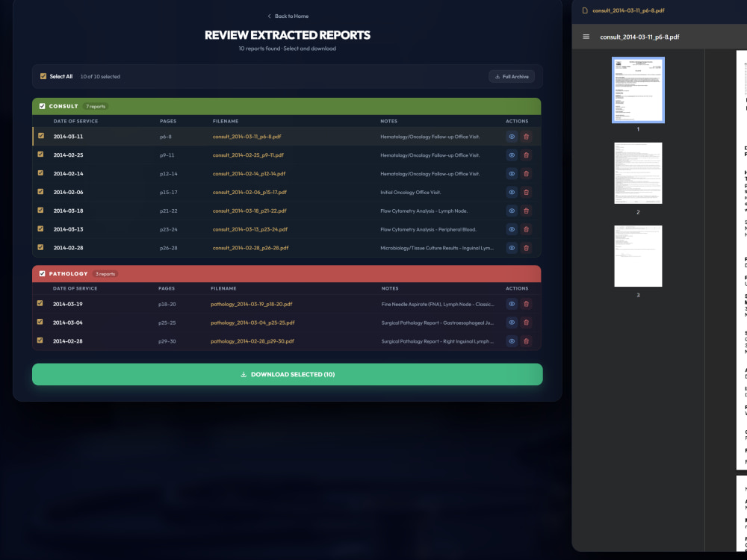Deselect the 2014-03-04 pathology row checkbox
This screenshot has height=560, width=747.
coord(40,321)
